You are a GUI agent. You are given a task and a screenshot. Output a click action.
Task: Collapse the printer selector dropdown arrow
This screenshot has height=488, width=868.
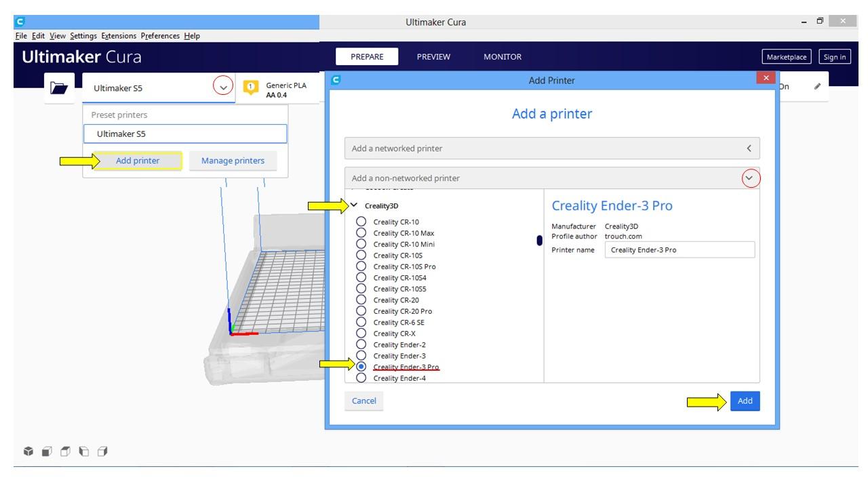click(223, 87)
